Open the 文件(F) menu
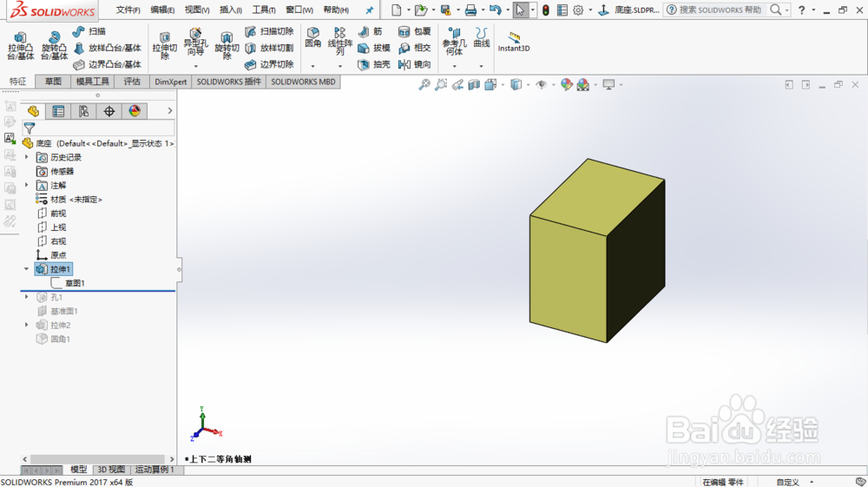This screenshot has width=868, height=487. pyautogui.click(x=128, y=10)
